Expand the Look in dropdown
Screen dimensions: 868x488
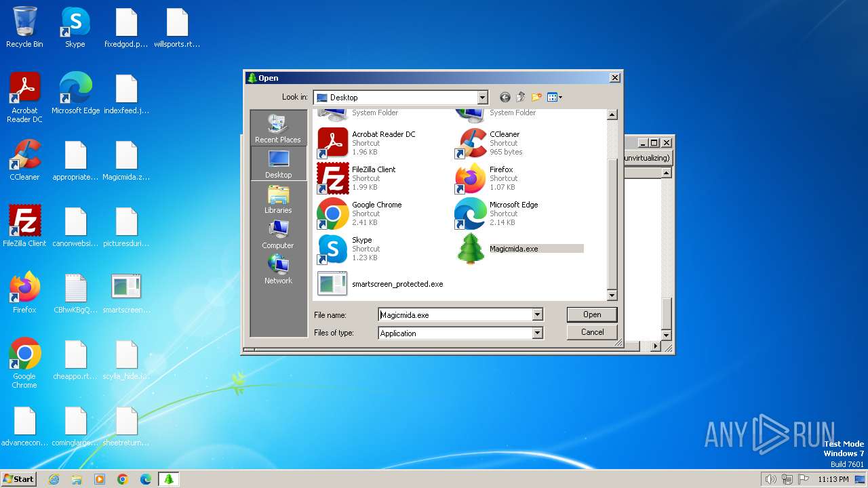click(482, 98)
